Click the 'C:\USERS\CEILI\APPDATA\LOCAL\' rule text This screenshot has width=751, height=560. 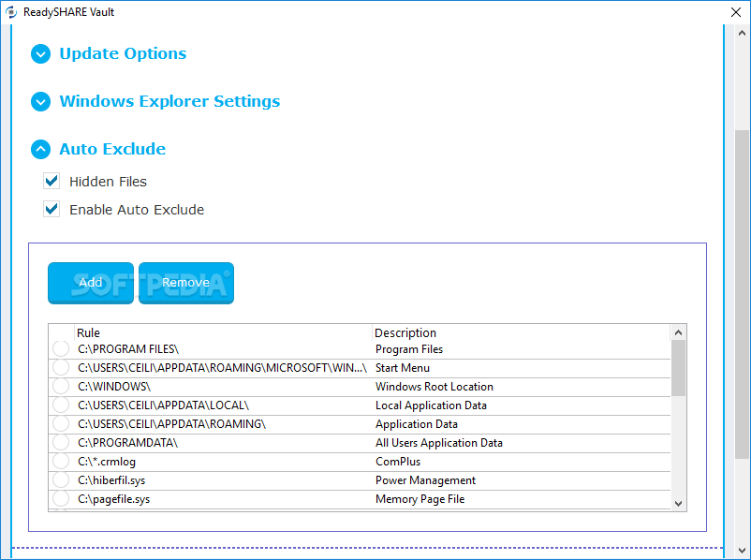click(x=163, y=405)
